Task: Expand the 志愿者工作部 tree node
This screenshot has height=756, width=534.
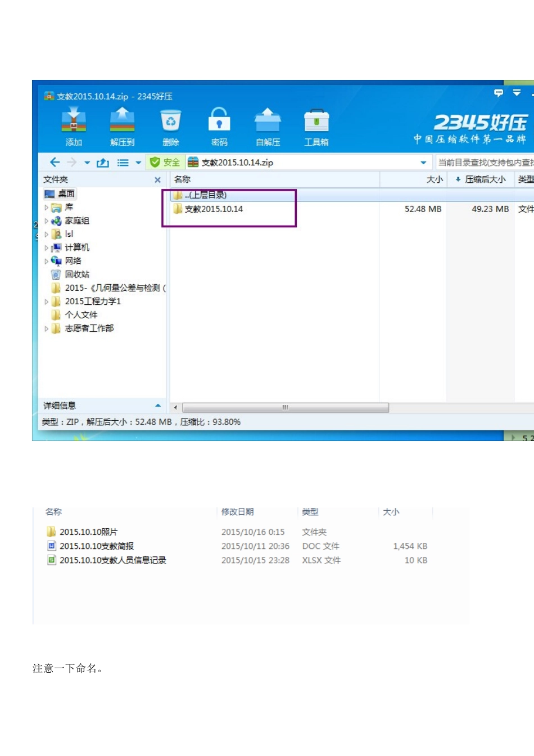Action: point(46,328)
